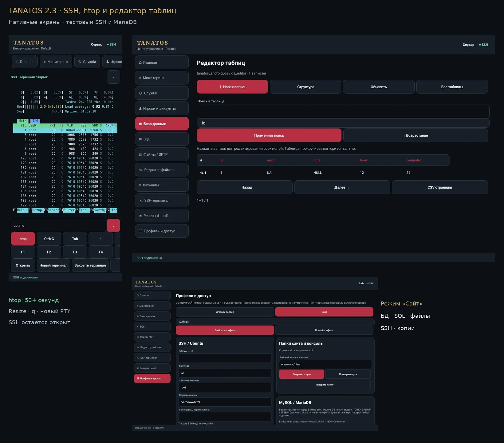Switch to Игровой сервер mode
Image resolution: width=504 pixels, height=443 pixels.
coord(225,312)
